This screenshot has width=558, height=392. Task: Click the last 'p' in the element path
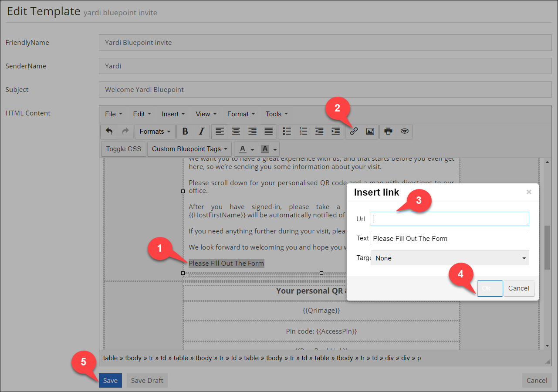(419, 358)
